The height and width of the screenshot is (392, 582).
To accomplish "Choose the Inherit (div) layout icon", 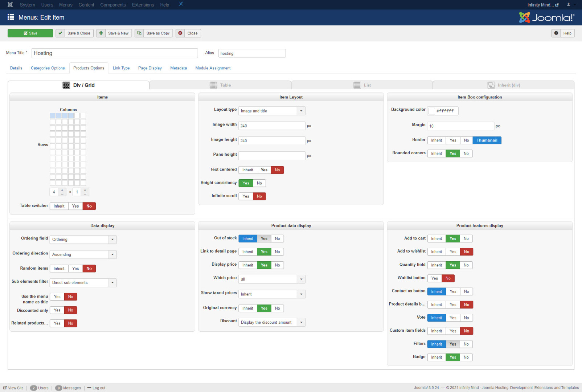I will point(491,85).
